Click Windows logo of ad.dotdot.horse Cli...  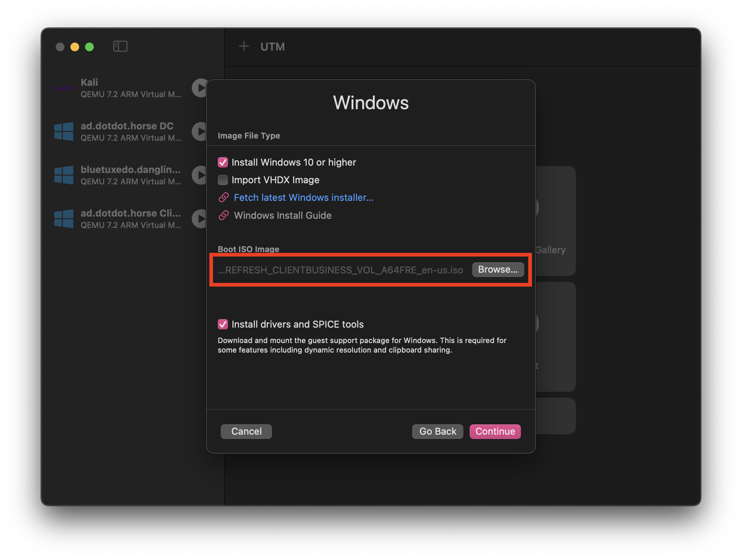coord(64,219)
